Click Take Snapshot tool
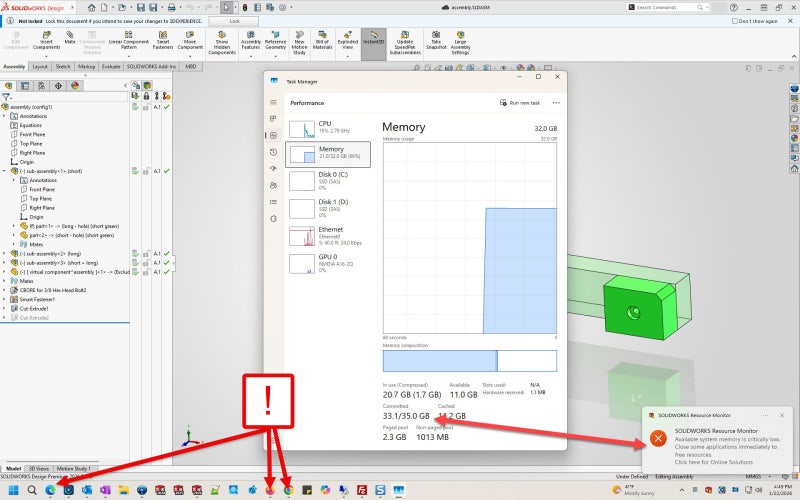 [x=436, y=40]
